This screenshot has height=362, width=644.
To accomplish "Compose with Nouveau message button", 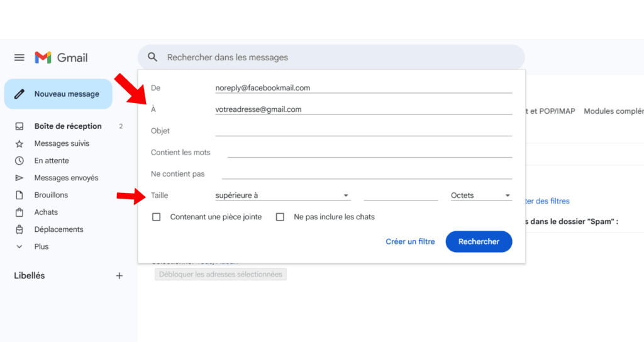I will [x=58, y=94].
